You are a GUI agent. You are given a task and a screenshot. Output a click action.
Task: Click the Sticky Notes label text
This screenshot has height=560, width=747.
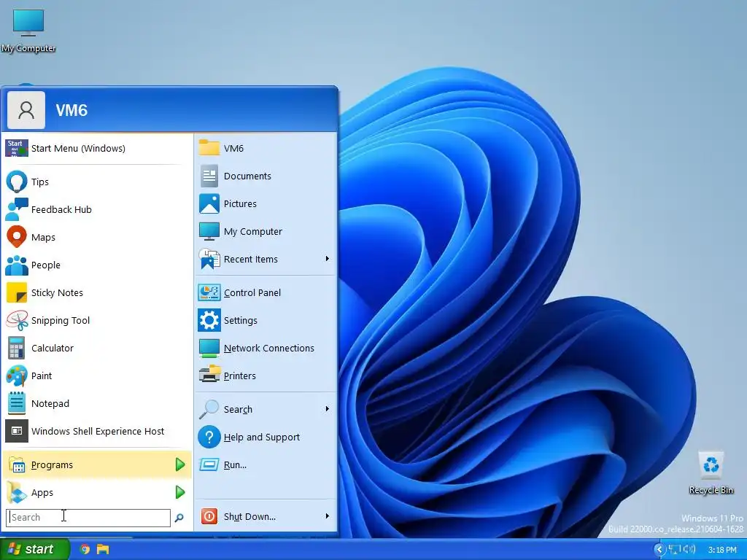[57, 293]
